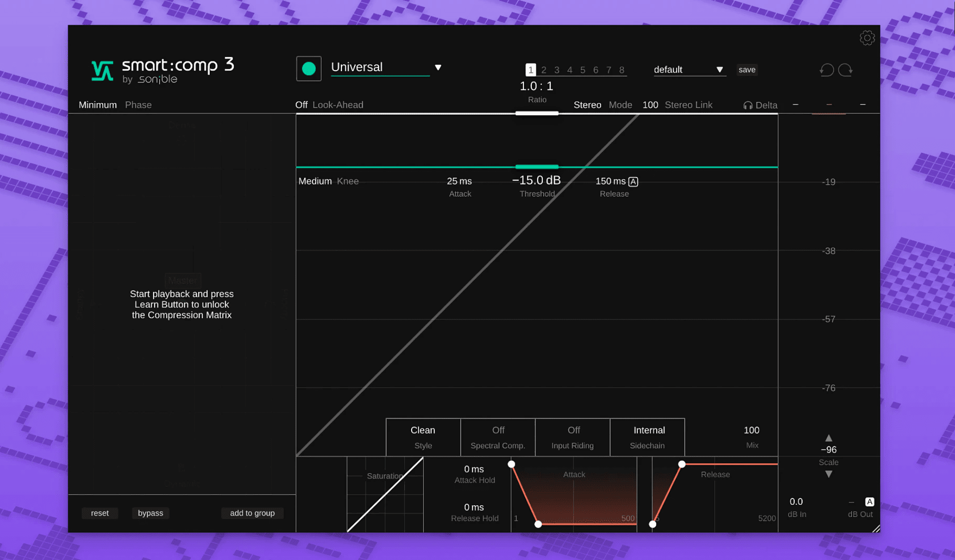
Task: Click the Mix value 100
Action: point(752,430)
